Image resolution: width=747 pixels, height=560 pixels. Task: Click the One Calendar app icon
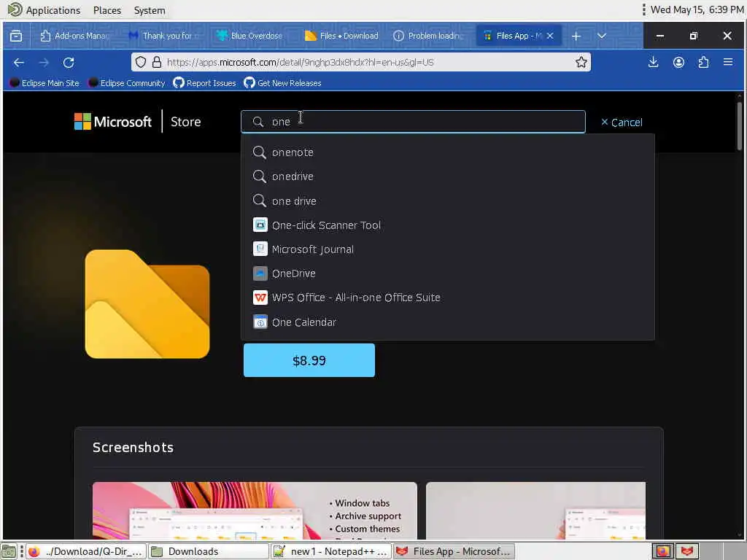click(x=260, y=322)
